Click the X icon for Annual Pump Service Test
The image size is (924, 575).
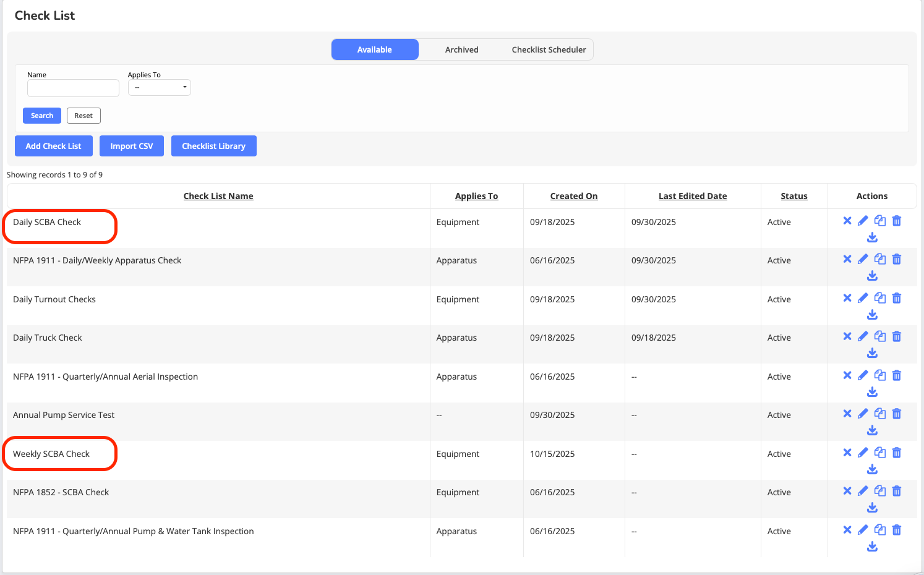click(847, 414)
